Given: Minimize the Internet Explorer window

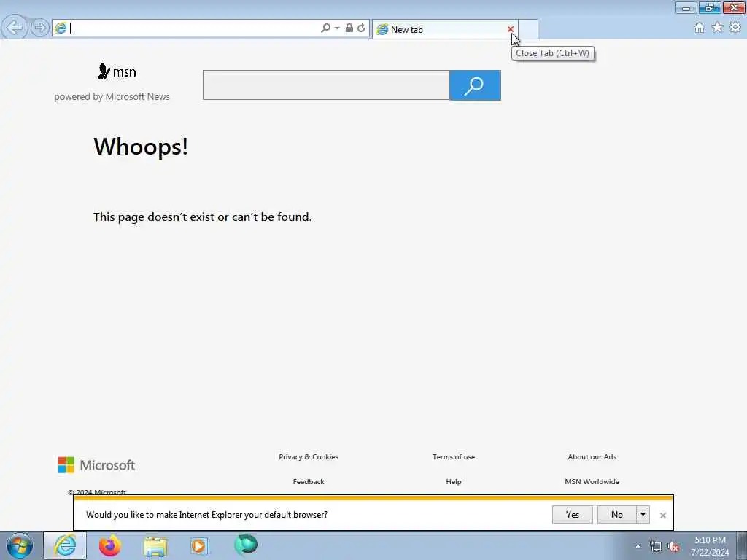Looking at the screenshot, I should click(x=686, y=7).
